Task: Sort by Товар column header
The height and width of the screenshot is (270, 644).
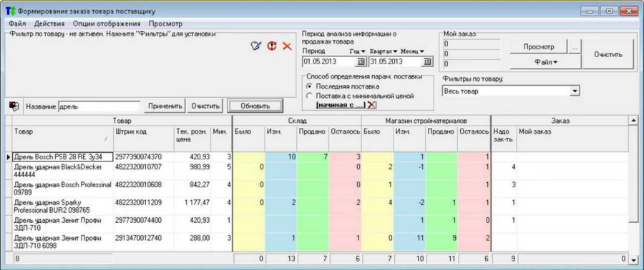Action: click(x=63, y=139)
